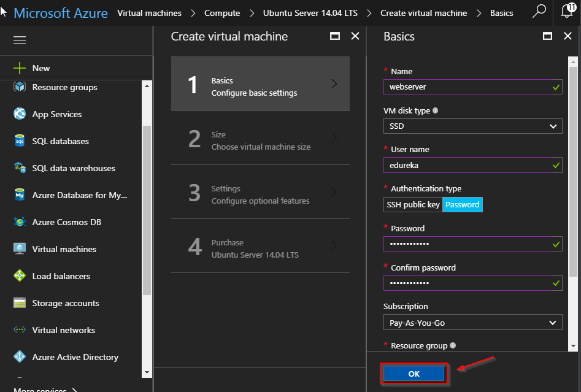Open Resource groups from sidebar
Image resolution: width=581 pixels, height=392 pixels.
(x=65, y=87)
